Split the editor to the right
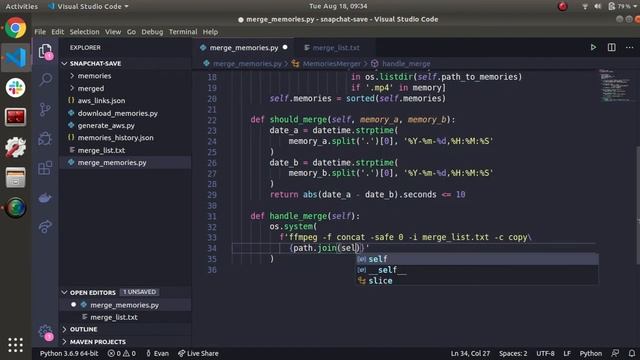This screenshot has height=360, width=640. (611, 47)
